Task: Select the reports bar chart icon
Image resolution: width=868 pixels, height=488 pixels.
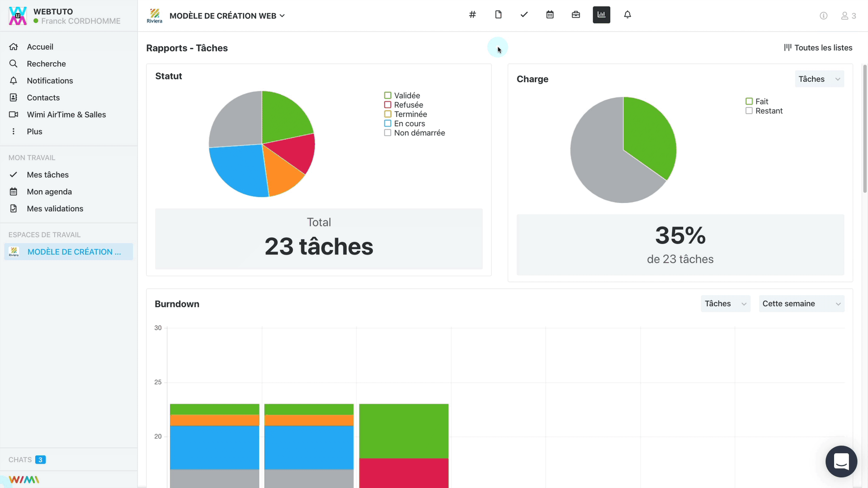Action: pos(601,15)
